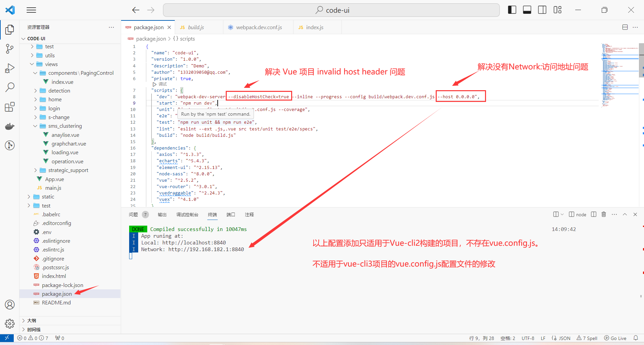
Task: Collapse the CODE-UI root folder
Action: pos(23,39)
